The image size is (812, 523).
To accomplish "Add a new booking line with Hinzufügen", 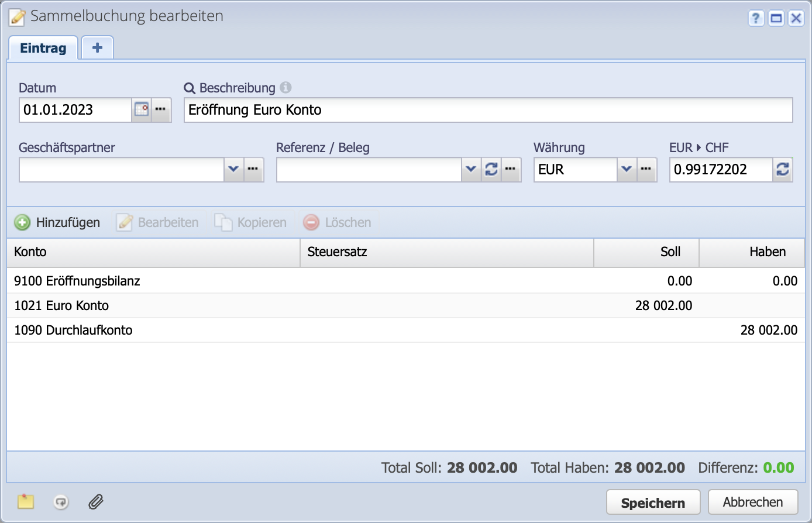I will click(57, 222).
